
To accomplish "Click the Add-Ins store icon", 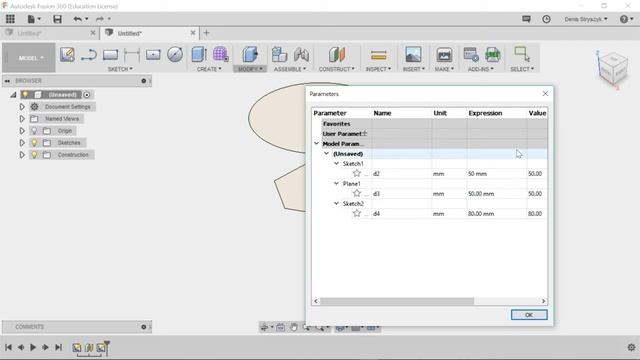I will click(492, 54).
